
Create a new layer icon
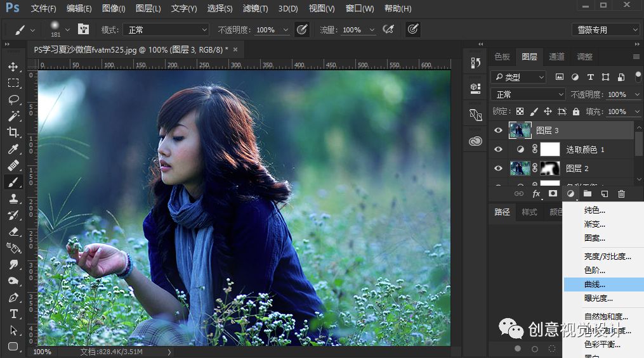coord(604,193)
